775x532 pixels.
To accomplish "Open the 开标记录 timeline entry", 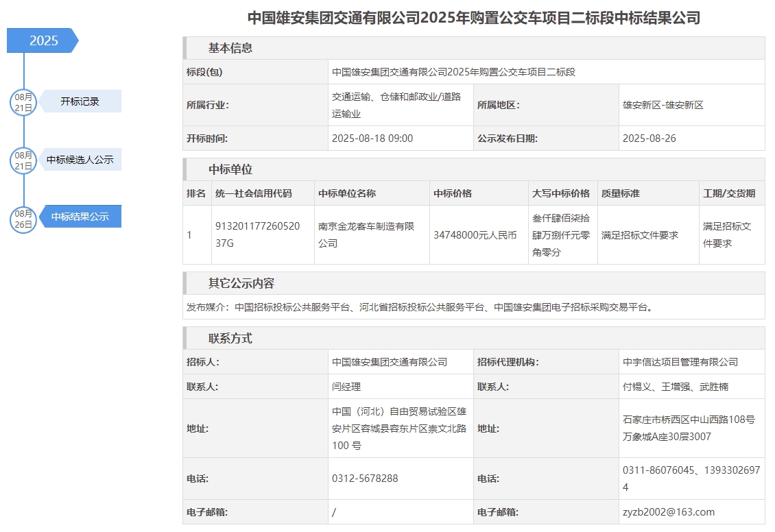I will (x=80, y=101).
